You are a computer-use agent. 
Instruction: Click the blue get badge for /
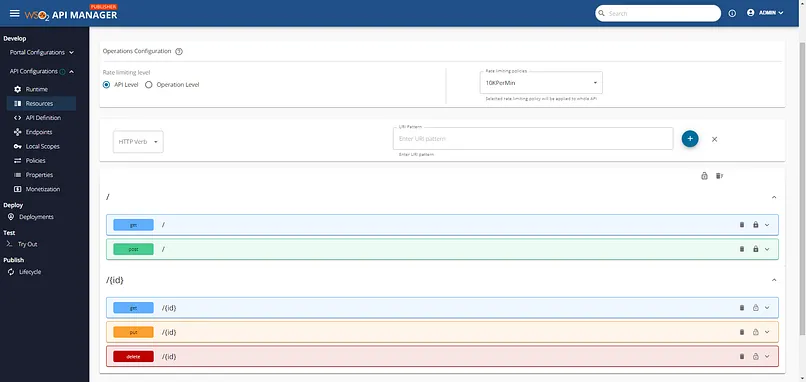point(133,225)
